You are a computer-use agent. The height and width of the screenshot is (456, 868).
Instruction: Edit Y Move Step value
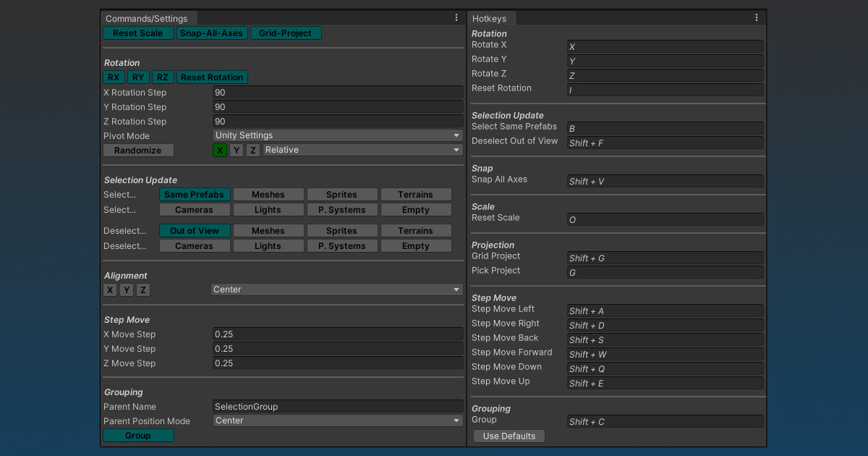[x=338, y=349]
